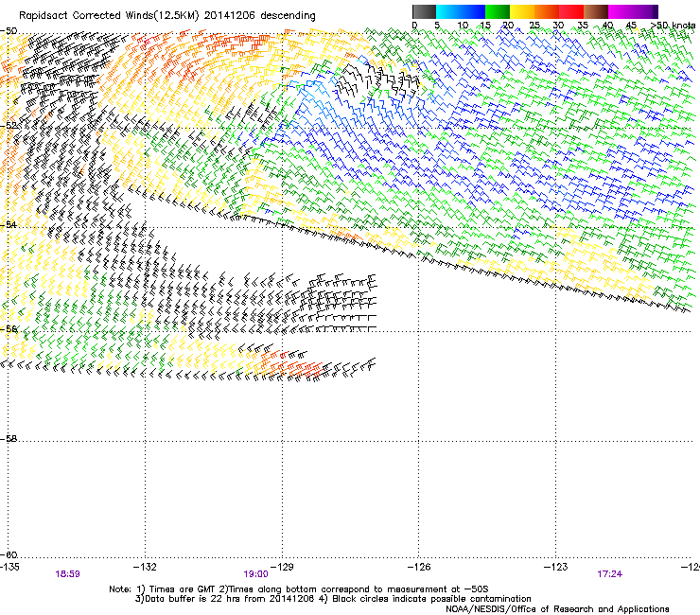Click the red 30-35 knots legend swatch

pos(571,11)
